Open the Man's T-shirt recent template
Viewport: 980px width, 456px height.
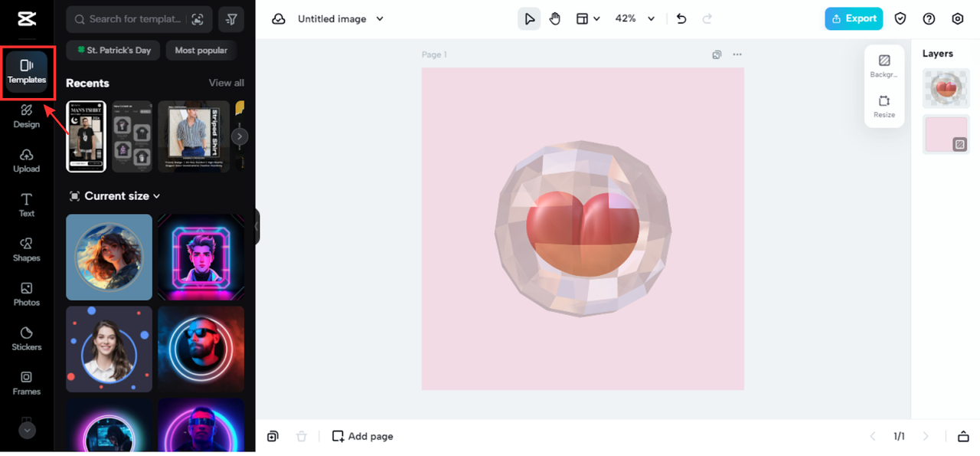87,136
